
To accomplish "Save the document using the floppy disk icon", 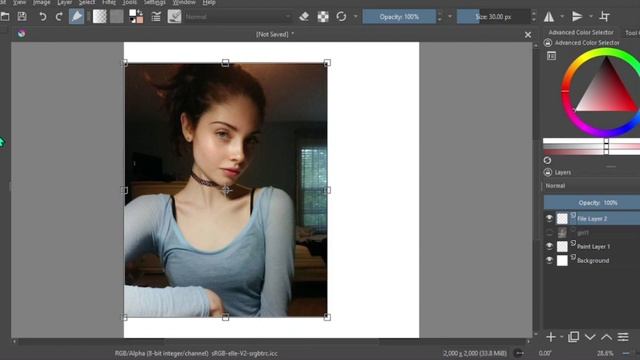I will 22,17.
